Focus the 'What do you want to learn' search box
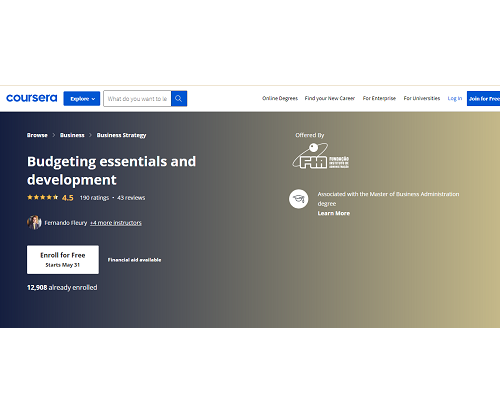The image size is (500, 400). click(x=137, y=99)
